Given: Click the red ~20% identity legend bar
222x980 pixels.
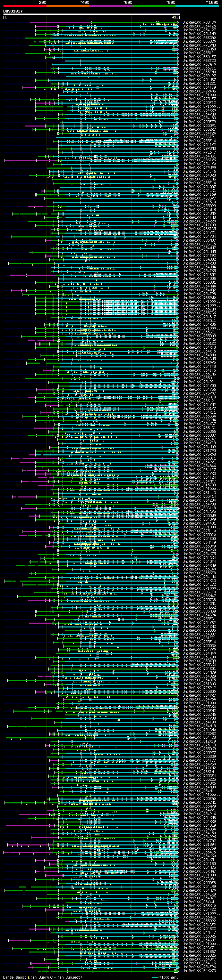Looking at the screenshot, I should tap(25, 6).
